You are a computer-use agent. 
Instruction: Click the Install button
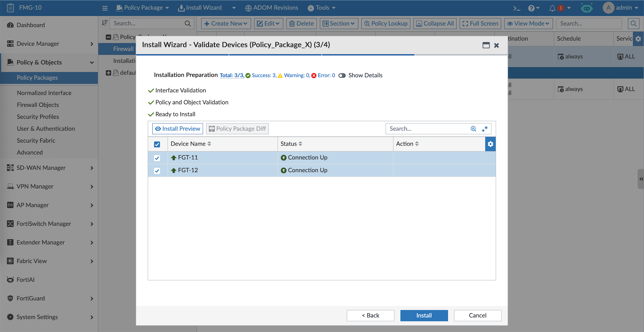(x=424, y=316)
